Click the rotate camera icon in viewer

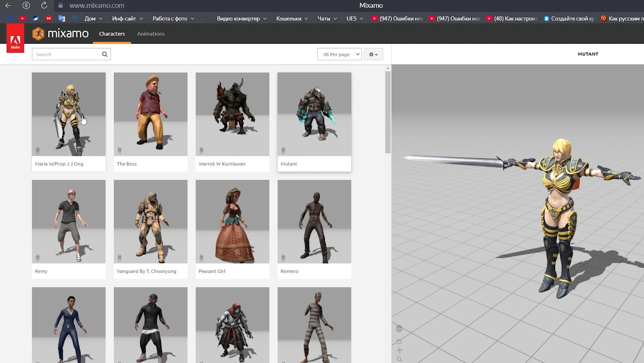pyautogui.click(x=399, y=341)
